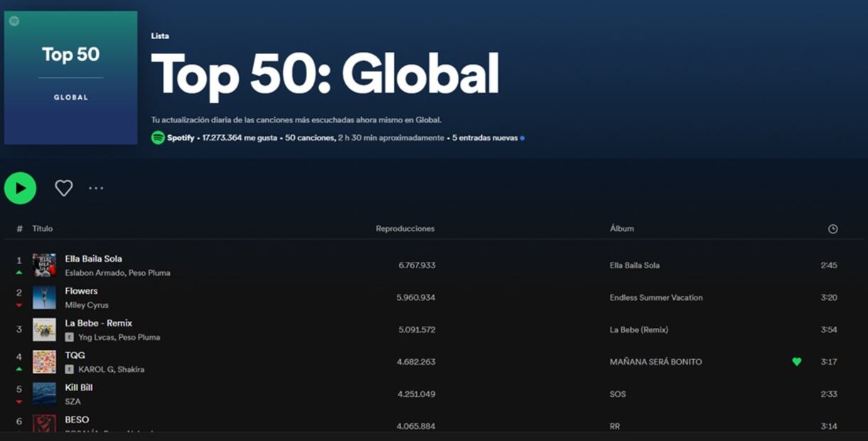Open the Endless Summer Vacation album link

point(655,297)
